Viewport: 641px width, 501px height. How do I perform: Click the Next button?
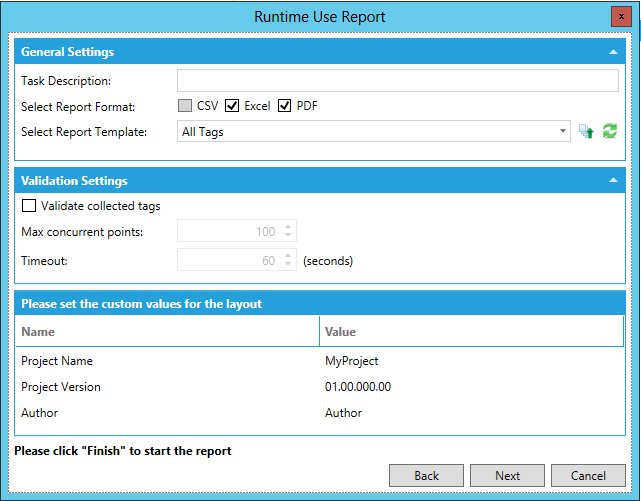tap(507, 476)
